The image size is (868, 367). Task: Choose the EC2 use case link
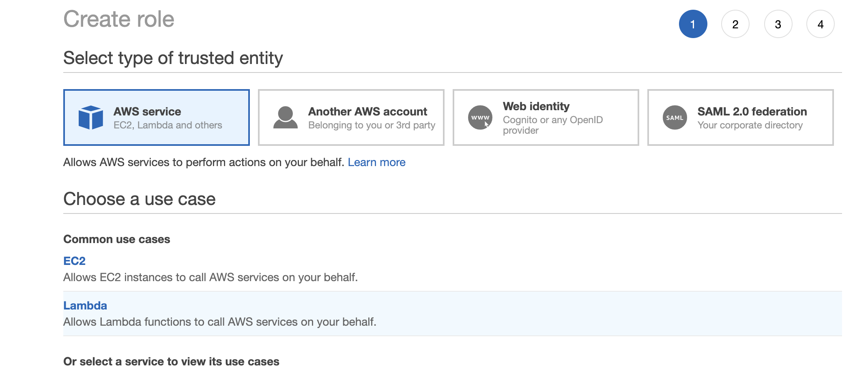[74, 261]
